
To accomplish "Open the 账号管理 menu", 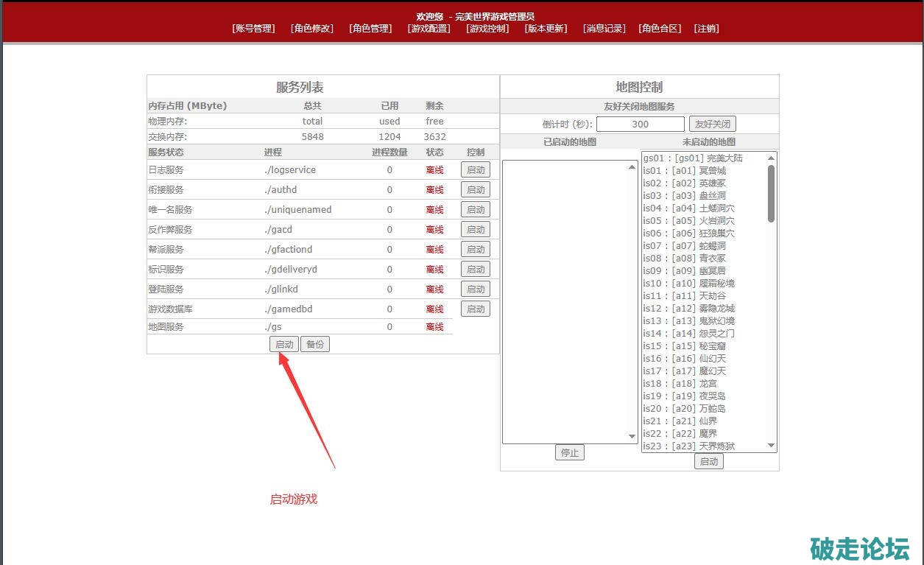I will (x=253, y=29).
